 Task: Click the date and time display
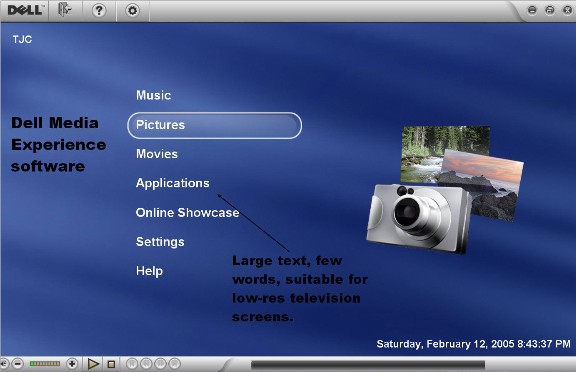[x=474, y=344]
